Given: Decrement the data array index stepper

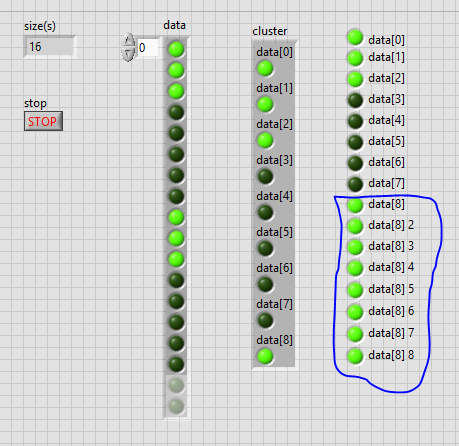Looking at the screenshot, I should [x=128, y=54].
